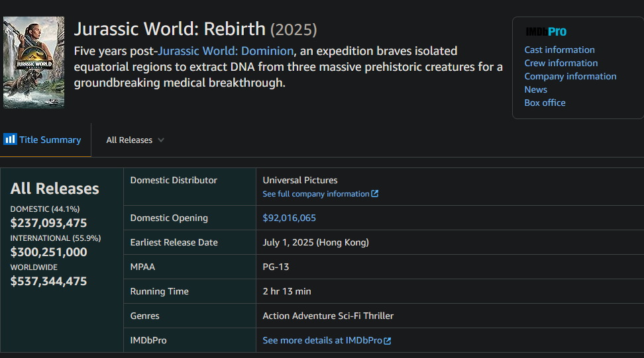Open the Box office link
644x358 pixels.
coord(545,103)
